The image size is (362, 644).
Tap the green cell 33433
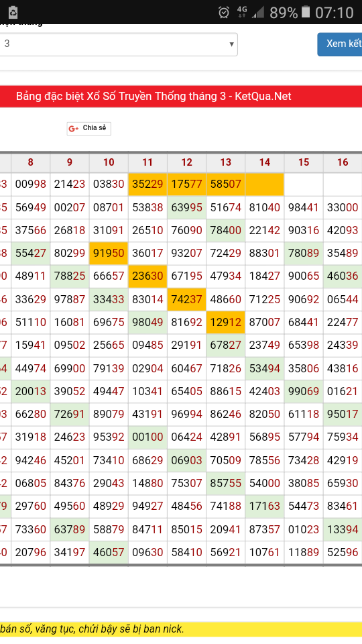tap(109, 299)
